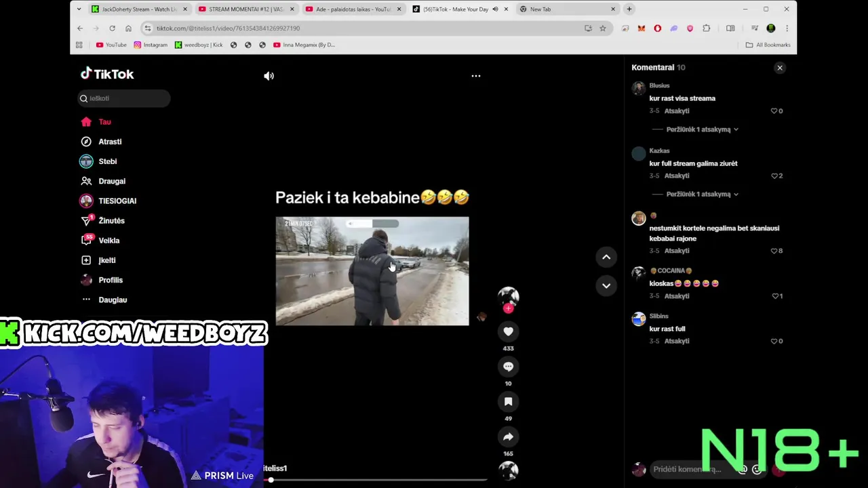Image resolution: width=868 pixels, height=488 pixels.
Task: Reply to Slibins with Atsakyti
Action: (677, 342)
